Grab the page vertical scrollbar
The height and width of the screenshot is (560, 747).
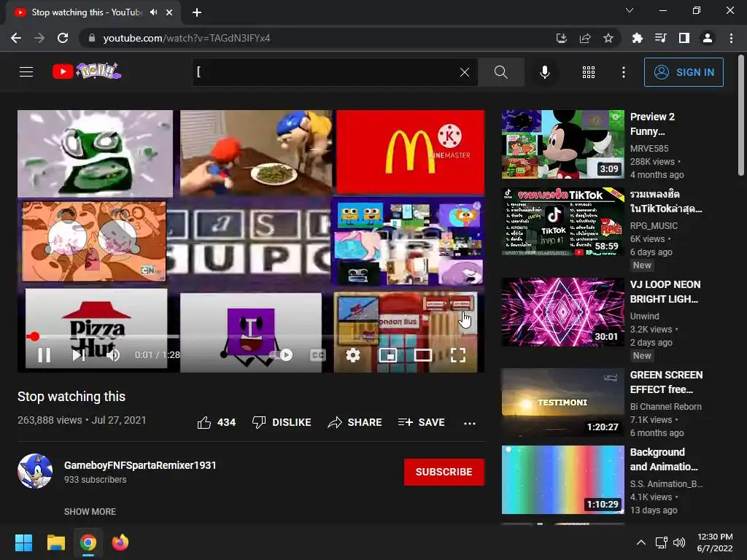coord(741,115)
